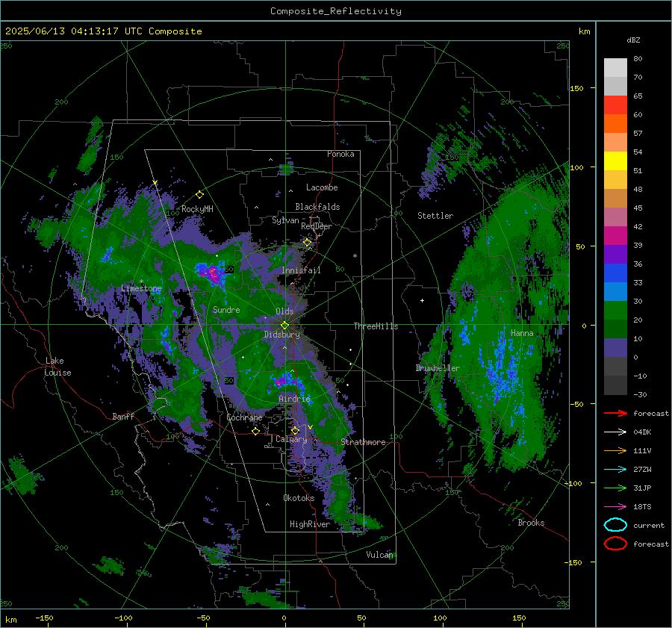Click the Brooks label
The height and width of the screenshot is (628, 672).
click(x=531, y=523)
